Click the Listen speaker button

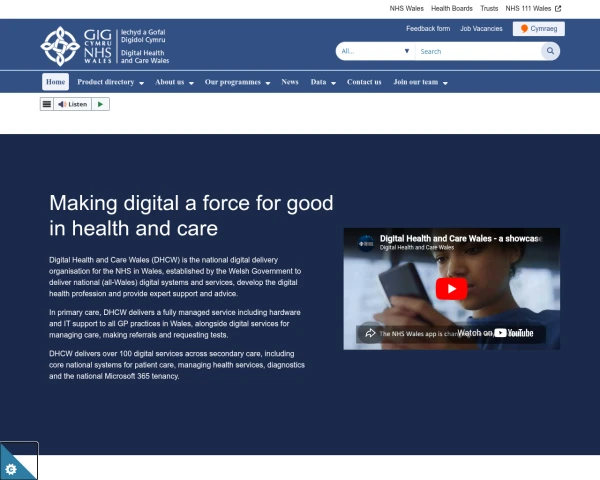pos(73,104)
